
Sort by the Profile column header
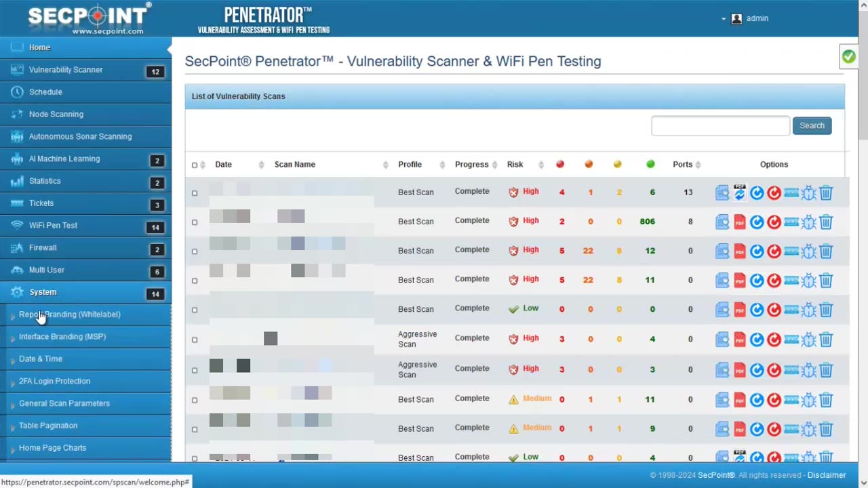pyautogui.click(x=410, y=165)
